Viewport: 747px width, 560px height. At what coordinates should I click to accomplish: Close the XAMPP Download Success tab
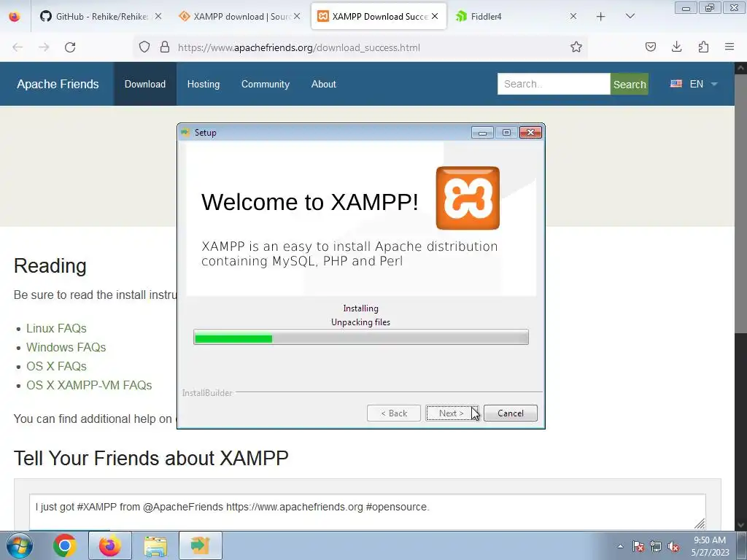pyautogui.click(x=435, y=16)
